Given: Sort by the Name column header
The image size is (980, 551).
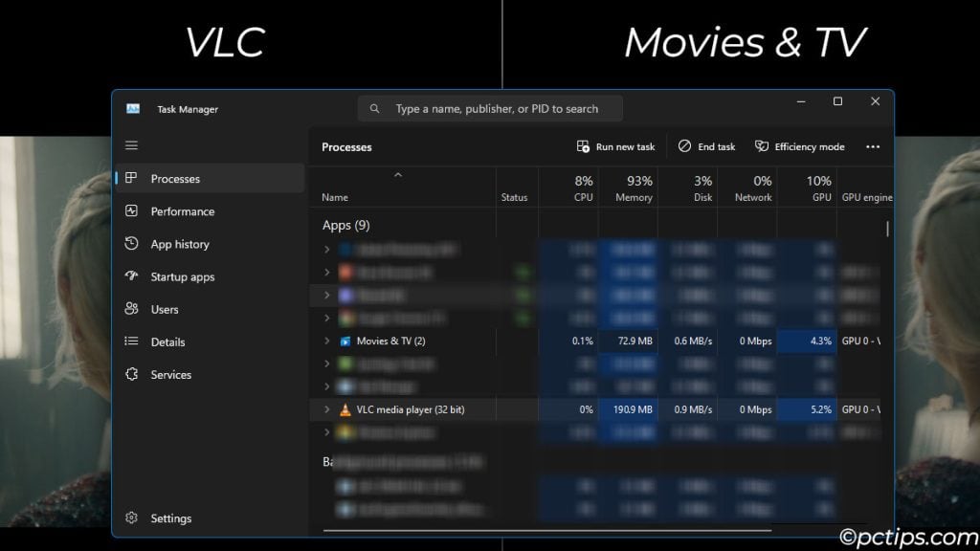Looking at the screenshot, I should coord(403,187).
